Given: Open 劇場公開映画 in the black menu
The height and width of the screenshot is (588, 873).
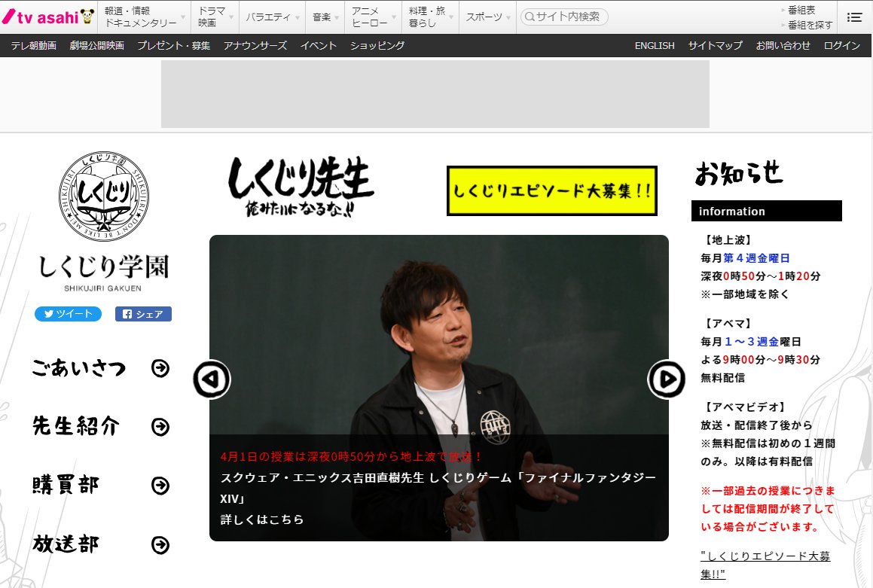Looking at the screenshot, I should (x=97, y=46).
